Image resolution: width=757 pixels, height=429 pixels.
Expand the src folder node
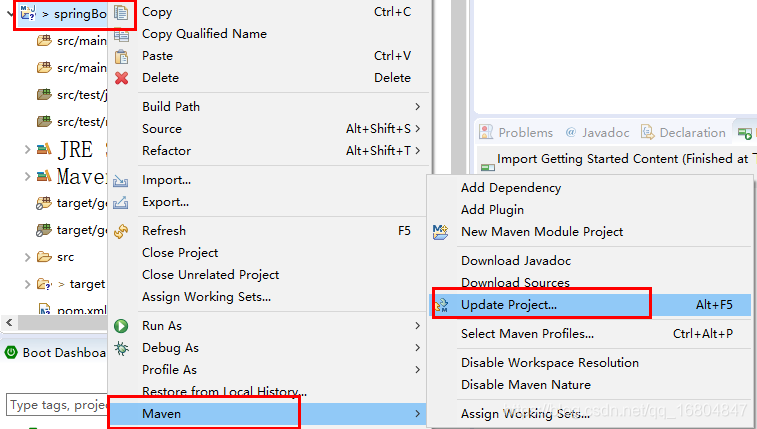tap(28, 257)
